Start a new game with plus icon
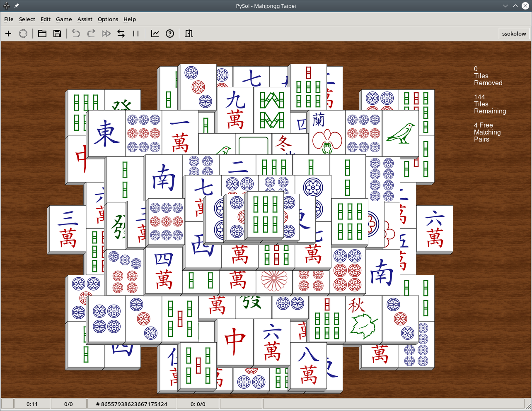This screenshot has width=532, height=411. 8,34
